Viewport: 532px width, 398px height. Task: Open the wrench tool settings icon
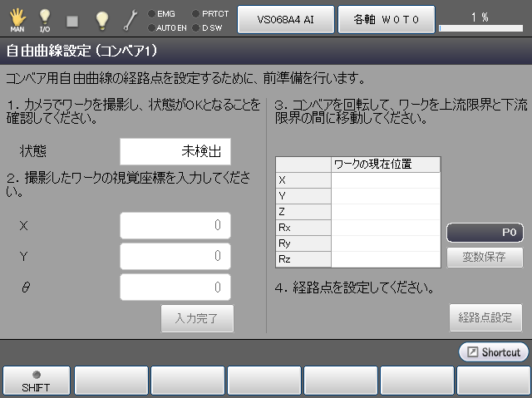(131, 18)
